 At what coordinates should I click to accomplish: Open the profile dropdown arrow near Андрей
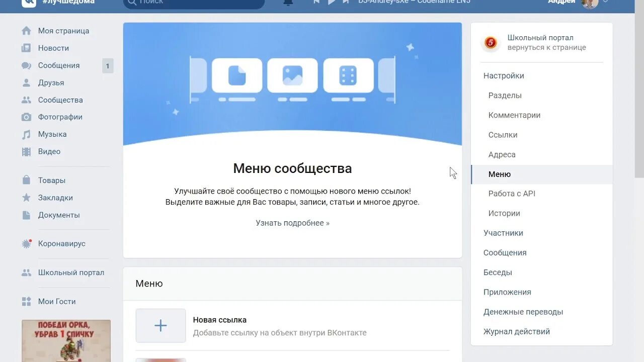pos(605,2)
